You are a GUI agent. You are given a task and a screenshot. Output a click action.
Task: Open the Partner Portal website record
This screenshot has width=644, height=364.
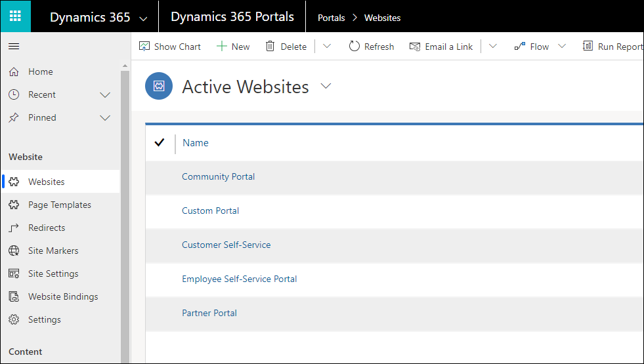pos(209,313)
